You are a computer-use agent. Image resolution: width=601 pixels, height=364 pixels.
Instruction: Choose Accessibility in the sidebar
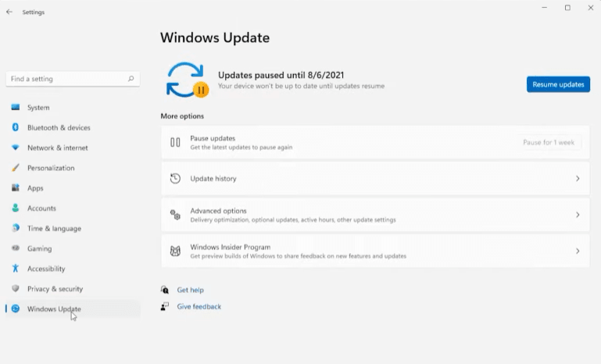tap(73, 268)
